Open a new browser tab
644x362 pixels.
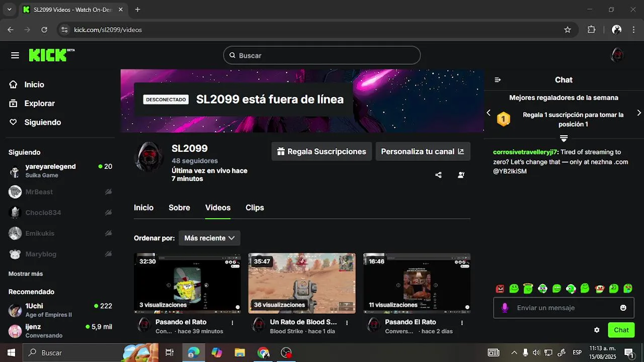click(x=138, y=10)
